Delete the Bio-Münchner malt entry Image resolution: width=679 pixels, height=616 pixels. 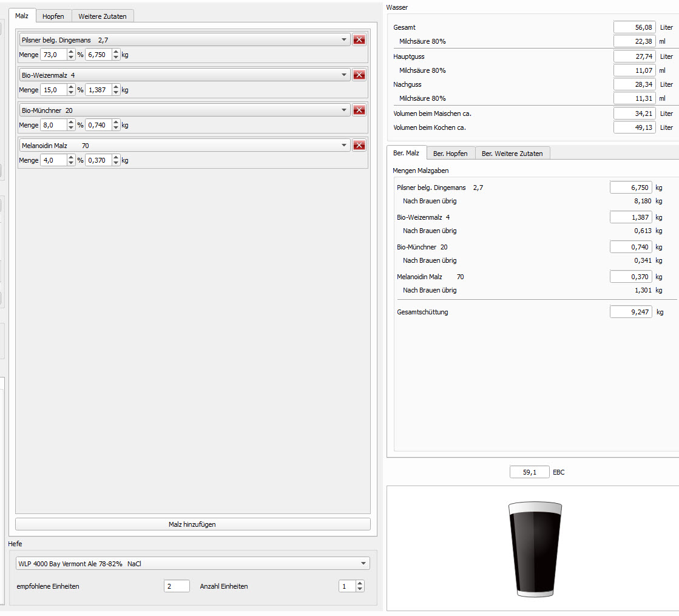click(359, 110)
